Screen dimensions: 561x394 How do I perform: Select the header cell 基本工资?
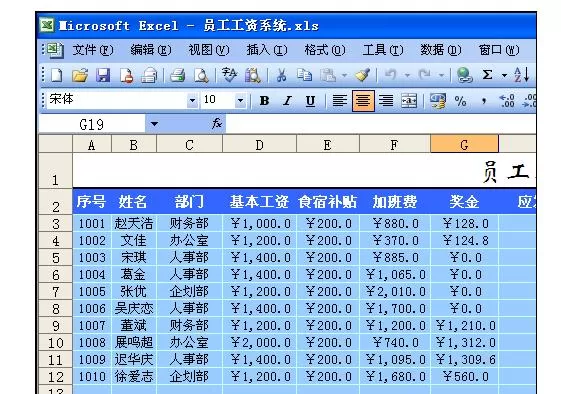(x=259, y=202)
